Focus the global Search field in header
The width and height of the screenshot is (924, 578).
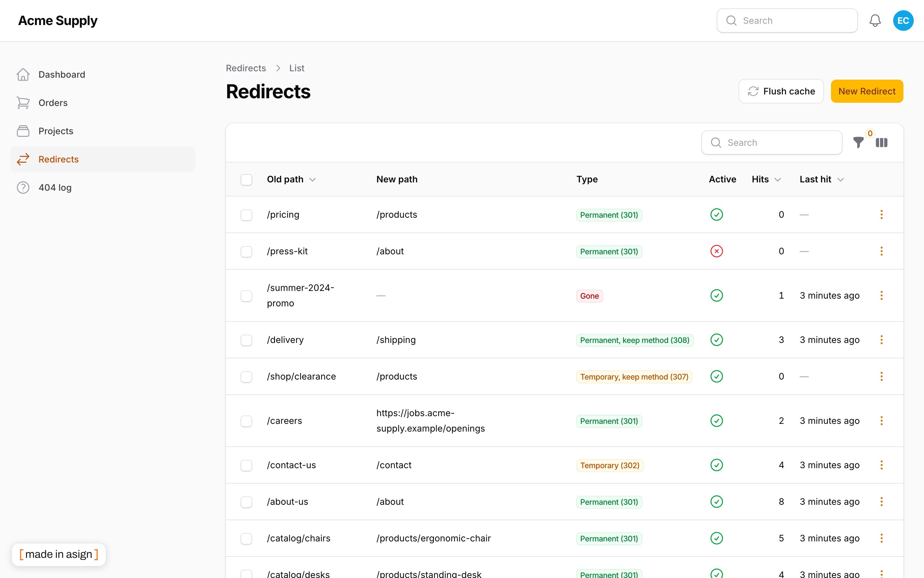(787, 21)
